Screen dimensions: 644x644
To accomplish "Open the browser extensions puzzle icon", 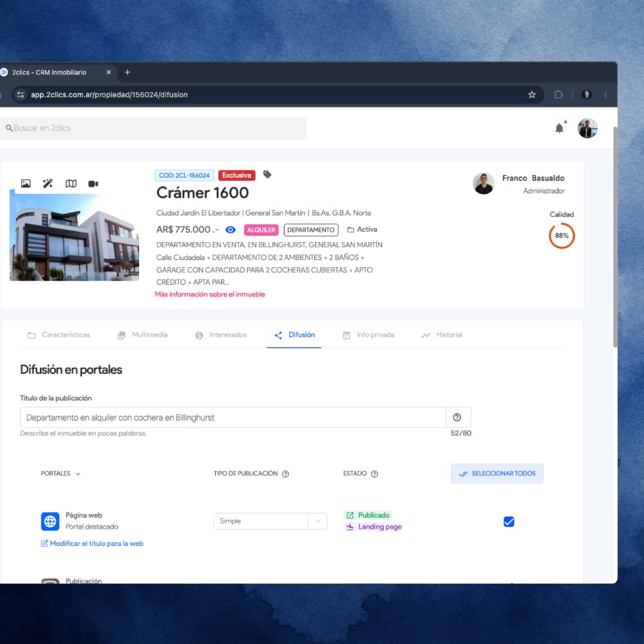I will click(558, 95).
